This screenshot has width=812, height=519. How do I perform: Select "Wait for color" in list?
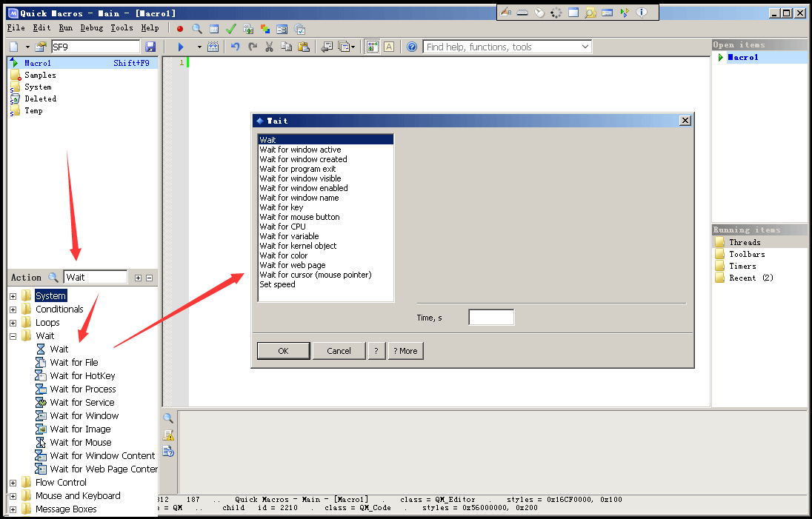point(284,255)
